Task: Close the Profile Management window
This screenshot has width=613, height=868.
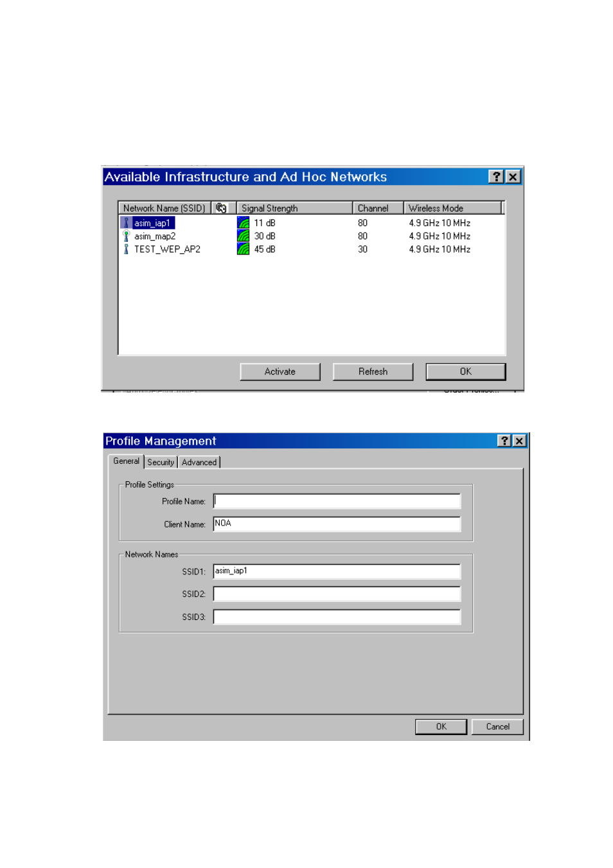Action: click(x=519, y=441)
